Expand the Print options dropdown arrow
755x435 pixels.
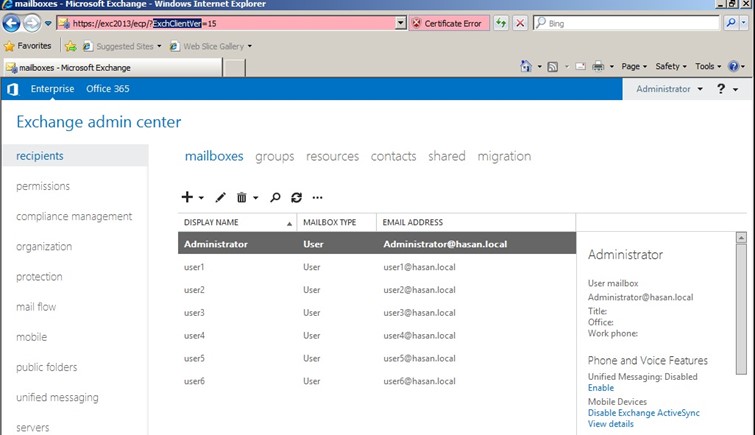[x=612, y=66]
